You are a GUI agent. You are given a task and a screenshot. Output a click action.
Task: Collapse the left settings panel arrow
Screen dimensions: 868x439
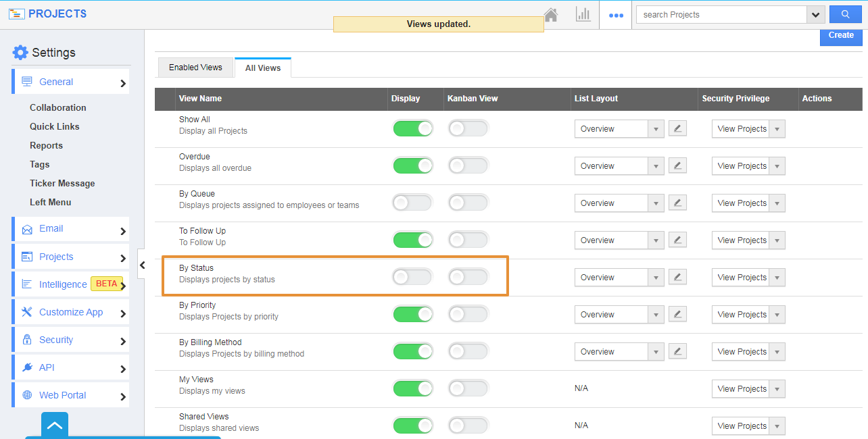pos(142,265)
